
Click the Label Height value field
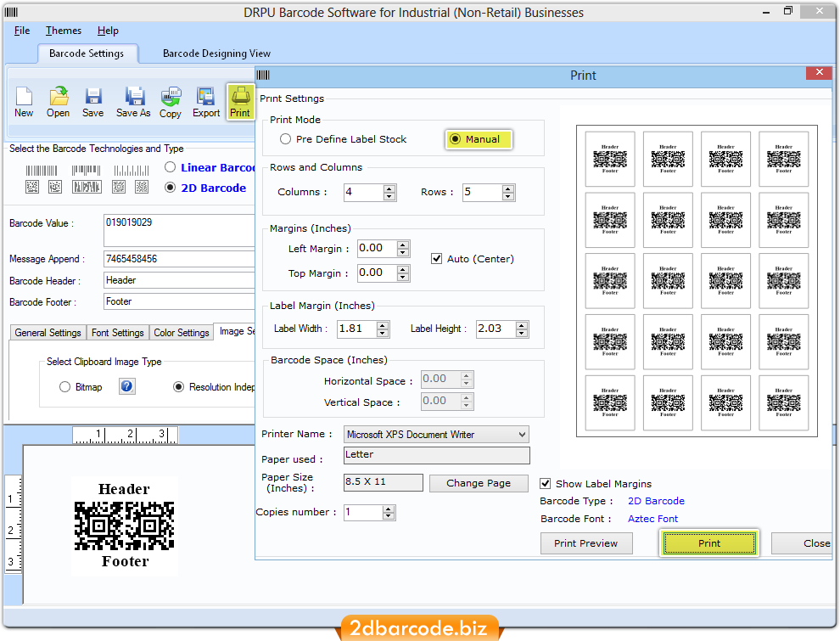pos(496,329)
